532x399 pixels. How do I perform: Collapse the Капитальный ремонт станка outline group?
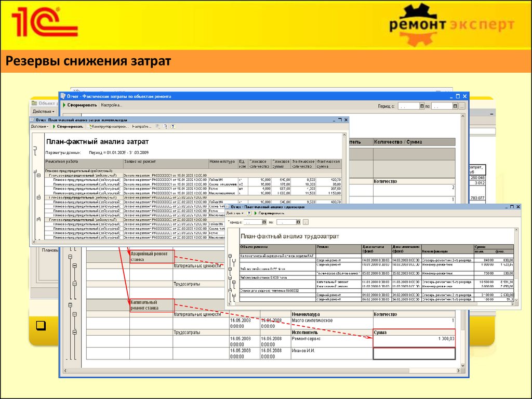point(70,305)
